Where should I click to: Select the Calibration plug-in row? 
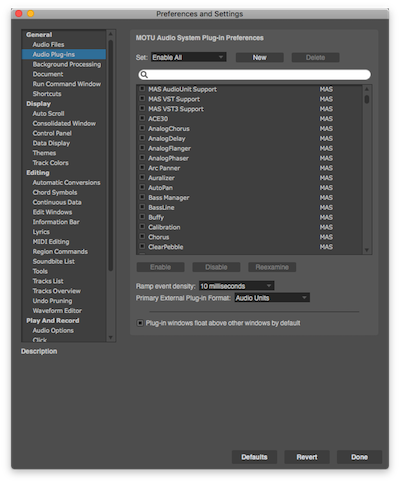(249, 227)
